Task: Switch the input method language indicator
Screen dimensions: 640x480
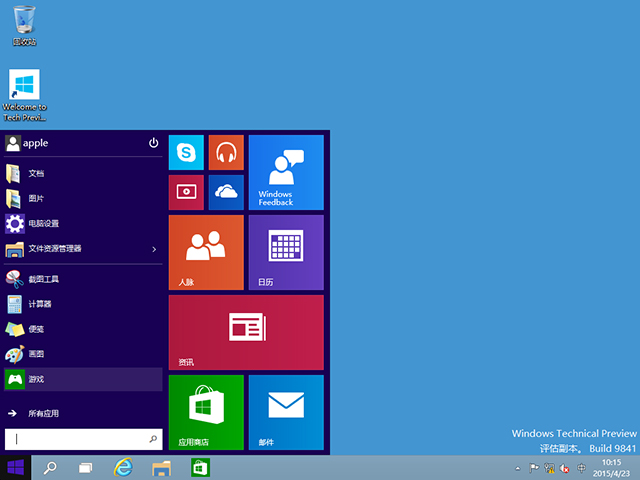Action: [581, 468]
